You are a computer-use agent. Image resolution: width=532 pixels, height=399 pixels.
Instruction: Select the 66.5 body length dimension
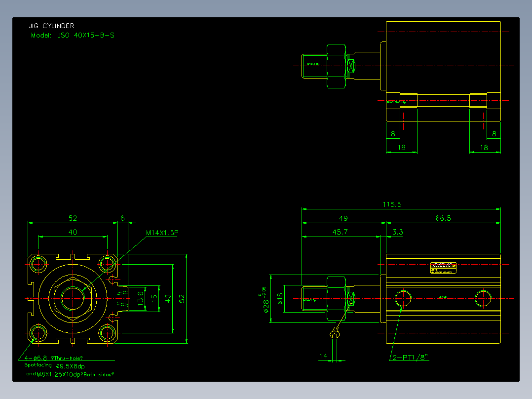[x=443, y=218]
